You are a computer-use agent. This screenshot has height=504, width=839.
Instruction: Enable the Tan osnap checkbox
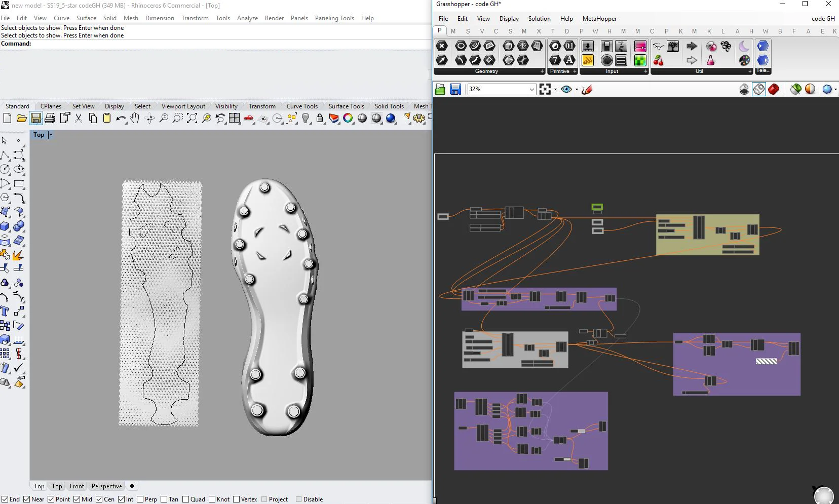click(x=164, y=499)
